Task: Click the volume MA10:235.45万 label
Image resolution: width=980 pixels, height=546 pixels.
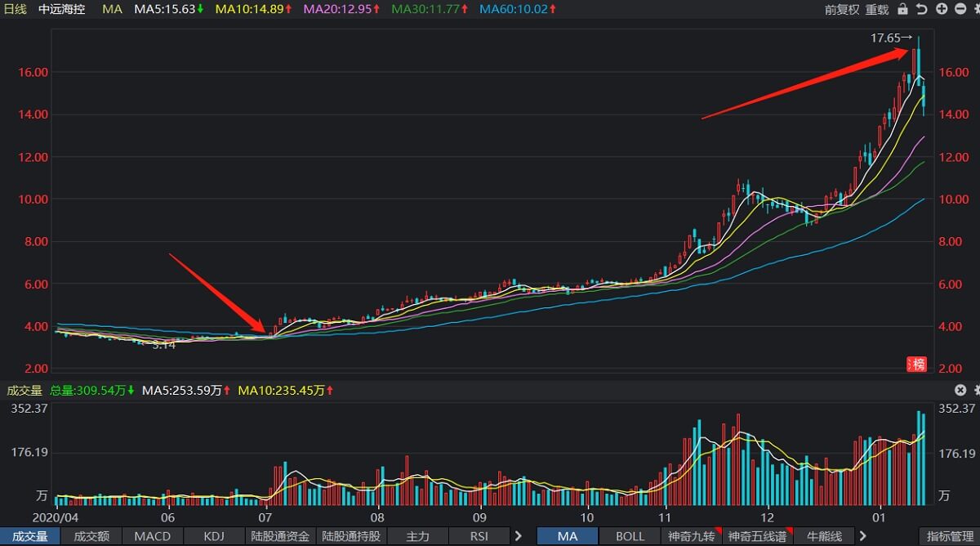Action: coord(286,391)
